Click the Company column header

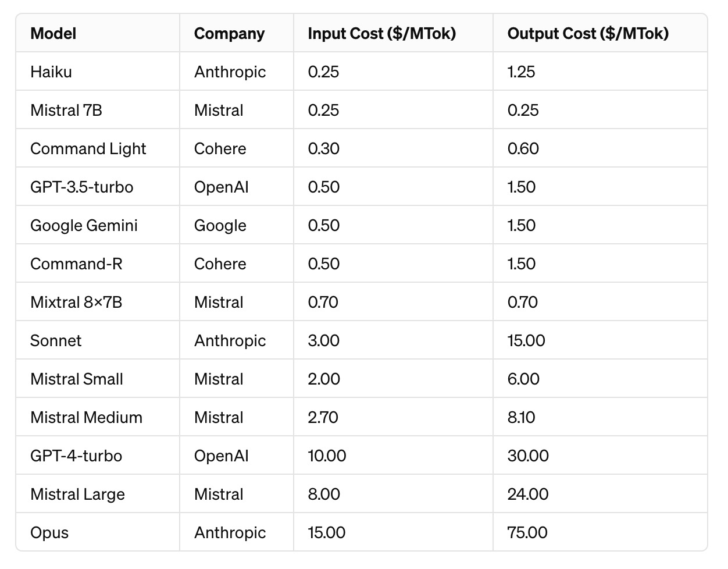pos(229,34)
